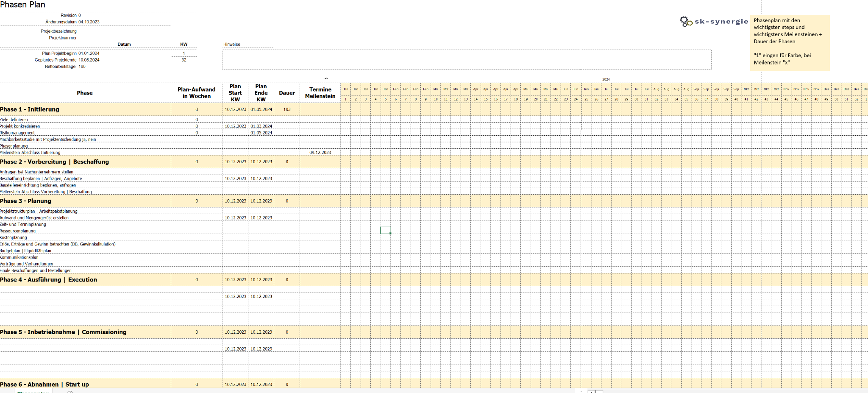Click calendar week 32 in timeline header
This screenshot has width=868, height=393.
point(656,99)
